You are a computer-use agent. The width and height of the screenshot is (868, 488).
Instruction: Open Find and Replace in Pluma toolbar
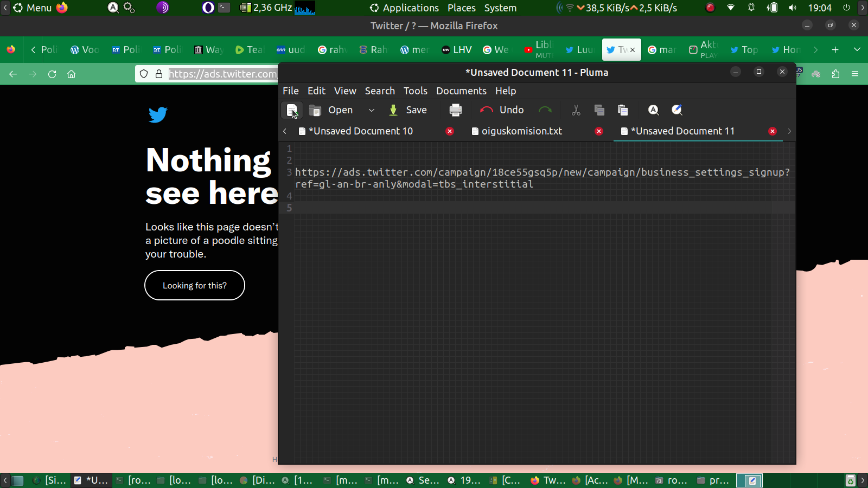click(x=677, y=110)
